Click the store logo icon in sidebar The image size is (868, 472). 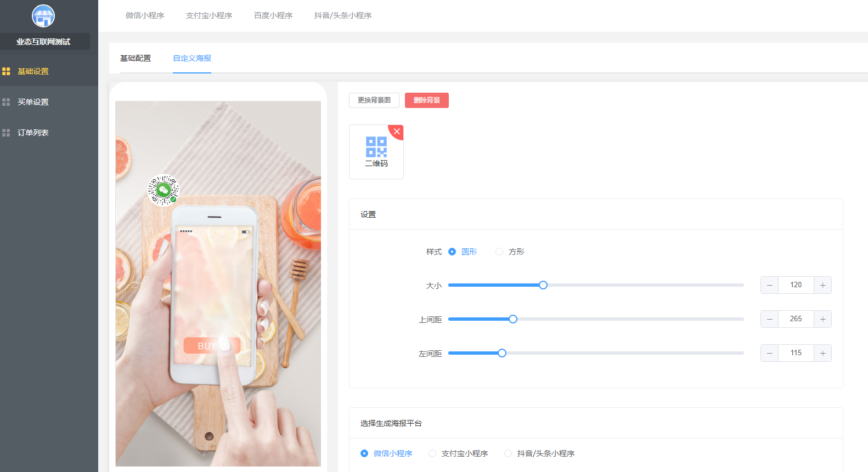pos(43,16)
